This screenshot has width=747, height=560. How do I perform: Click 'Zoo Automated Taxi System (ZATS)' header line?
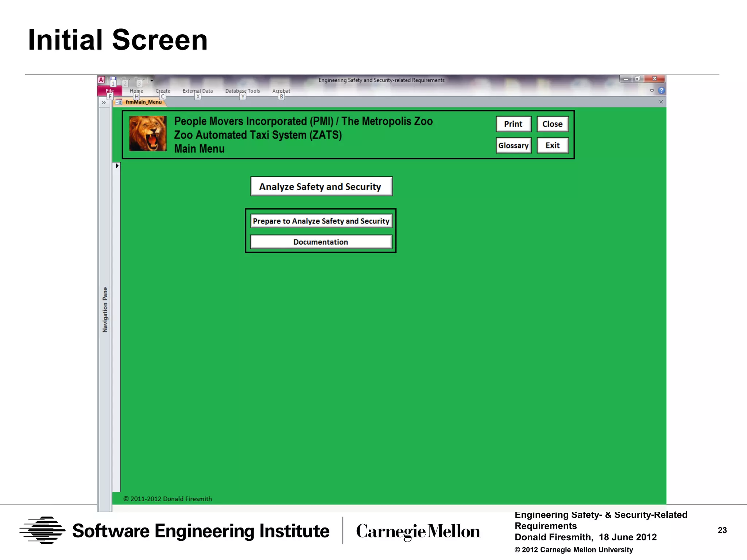(258, 135)
